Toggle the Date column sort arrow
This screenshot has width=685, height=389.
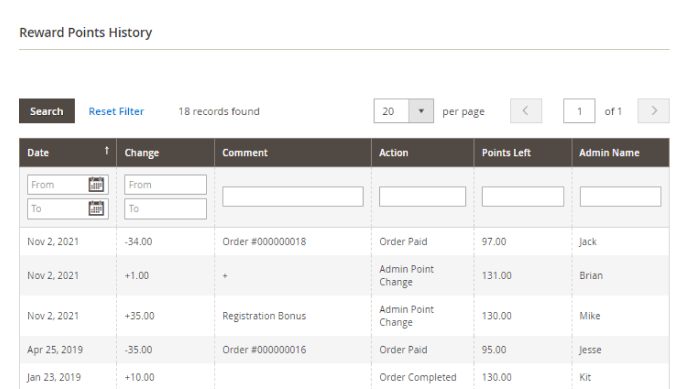coord(107,151)
